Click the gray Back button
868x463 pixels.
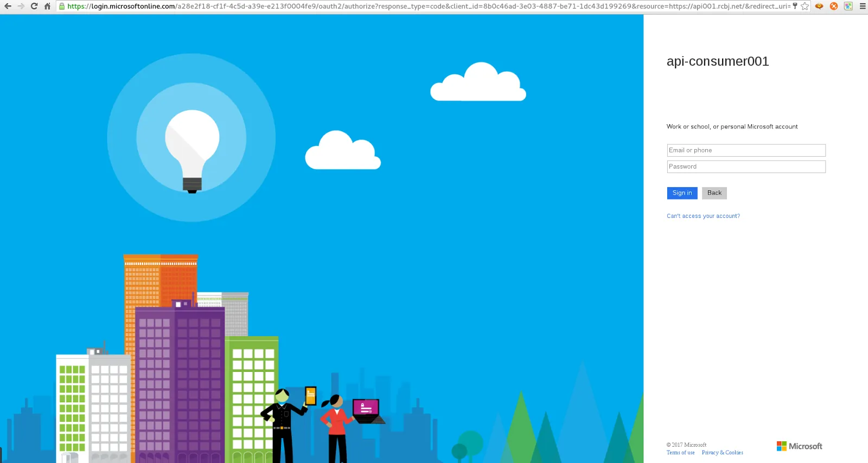tap(714, 193)
